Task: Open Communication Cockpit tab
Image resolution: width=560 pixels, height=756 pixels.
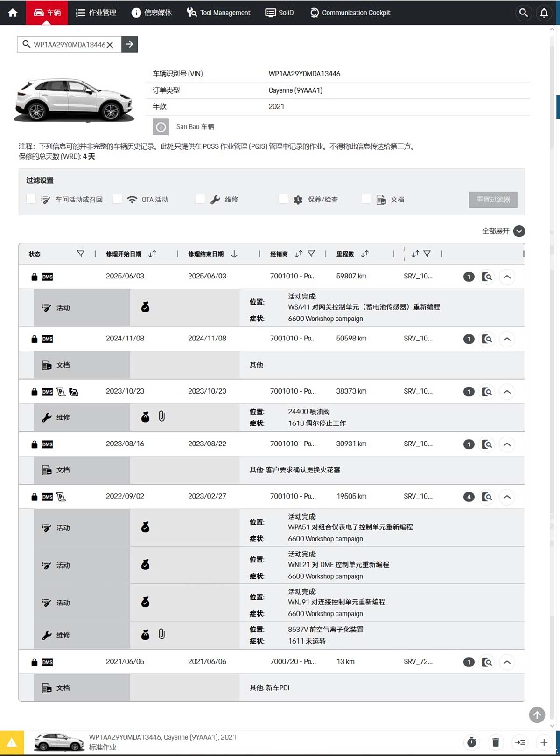Action: (350, 13)
